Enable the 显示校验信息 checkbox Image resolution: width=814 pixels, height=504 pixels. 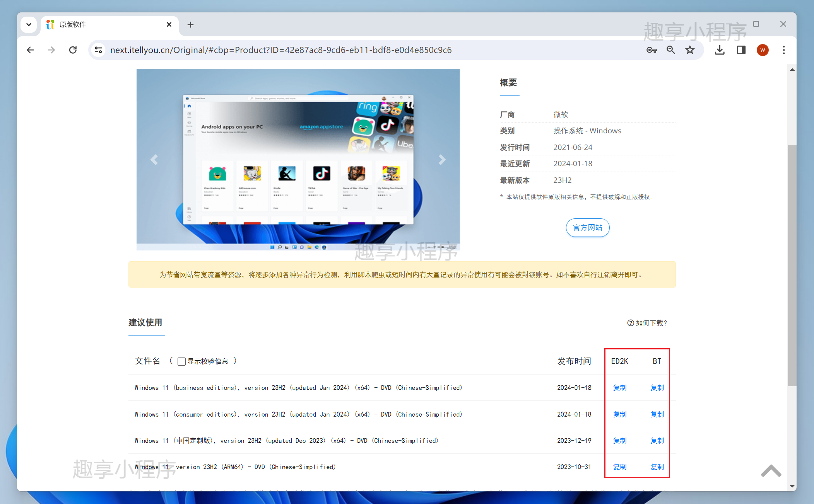[181, 361]
